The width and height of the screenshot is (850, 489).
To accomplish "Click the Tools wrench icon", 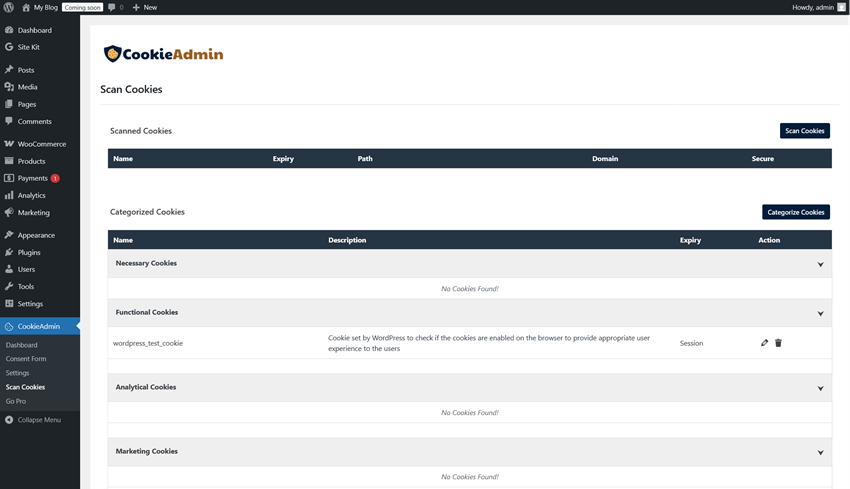I will (9, 286).
